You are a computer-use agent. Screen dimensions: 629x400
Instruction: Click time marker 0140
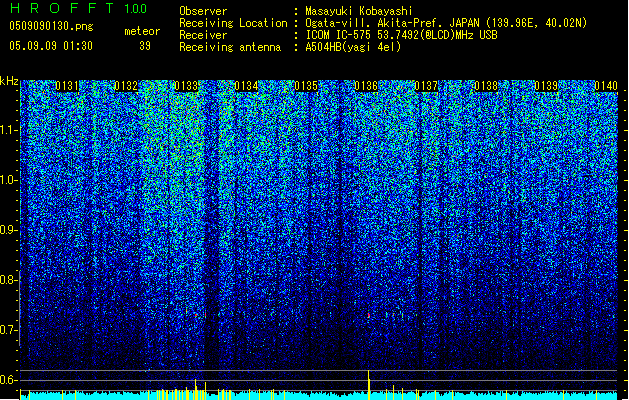(606, 86)
